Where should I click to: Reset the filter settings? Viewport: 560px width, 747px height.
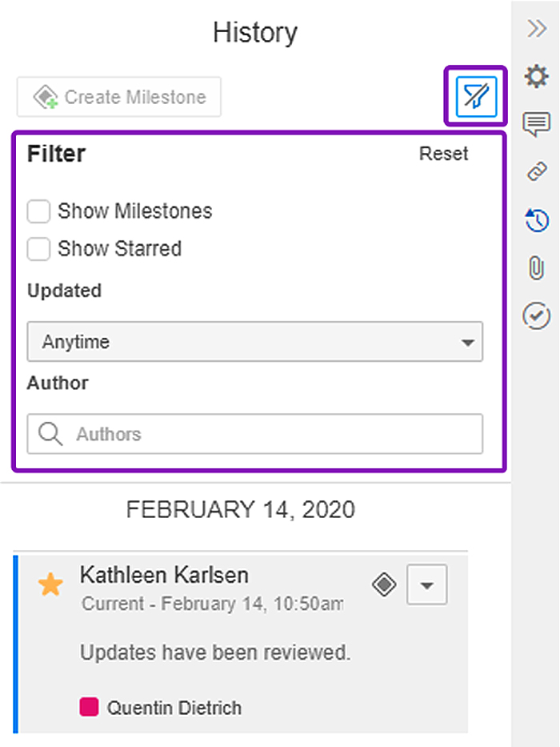pyautogui.click(x=443, y=154)
